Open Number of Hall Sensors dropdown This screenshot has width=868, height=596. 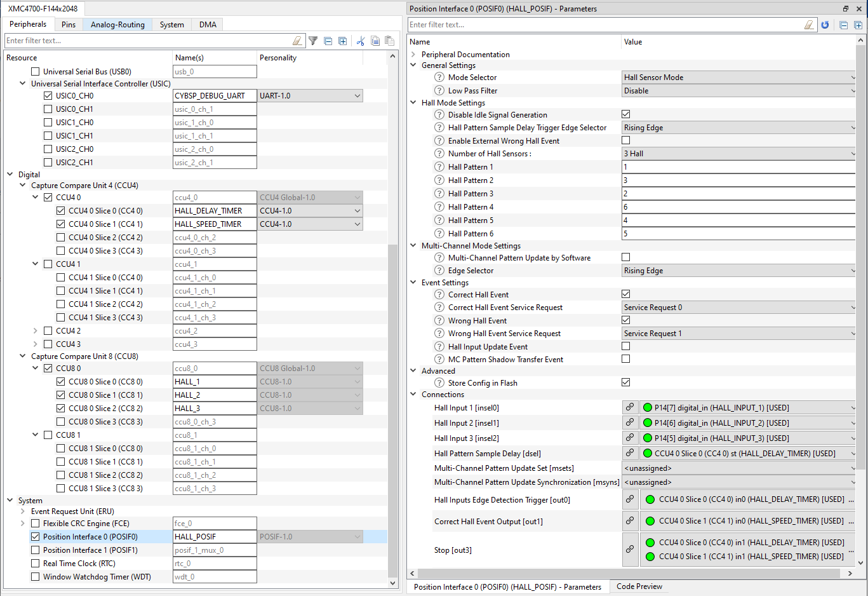click(739, 154)
